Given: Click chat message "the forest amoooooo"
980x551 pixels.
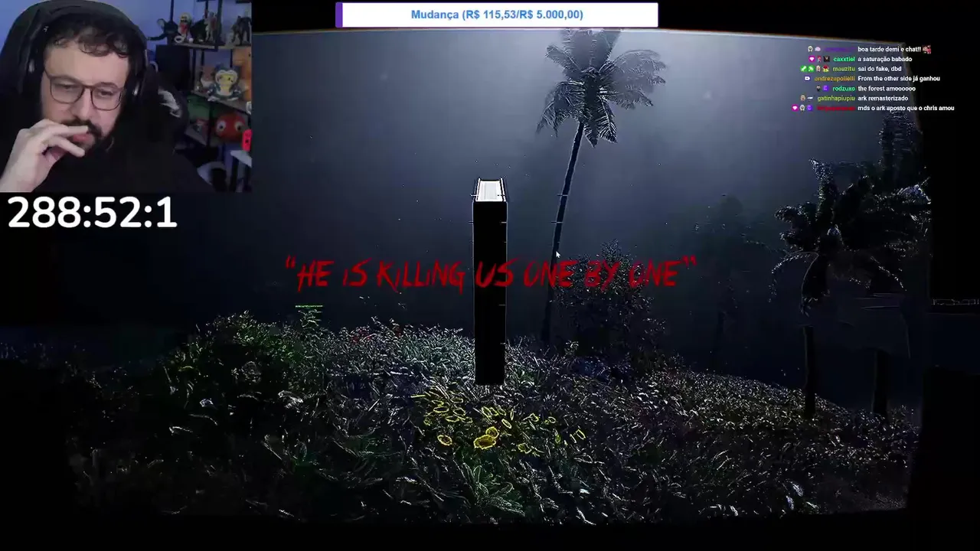Looking at the screenshot, I should pyautogui.click(x=887, y=89).
